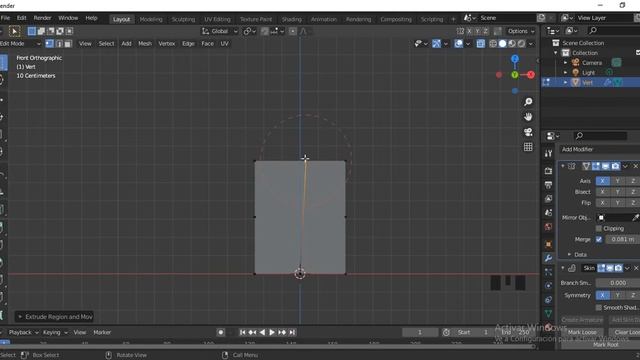Click the Merge distance 0.081 m field
640x360 pixels.
tap(622, 240)
